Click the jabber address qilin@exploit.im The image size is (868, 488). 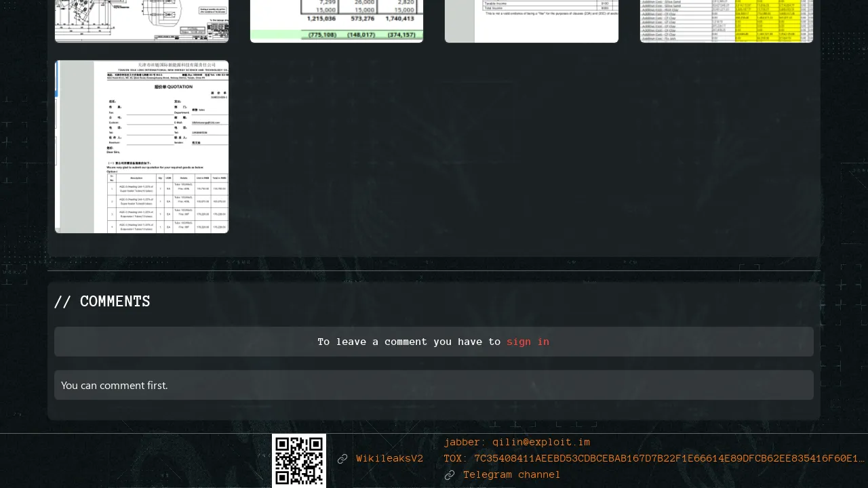click(x=541, y=443)
